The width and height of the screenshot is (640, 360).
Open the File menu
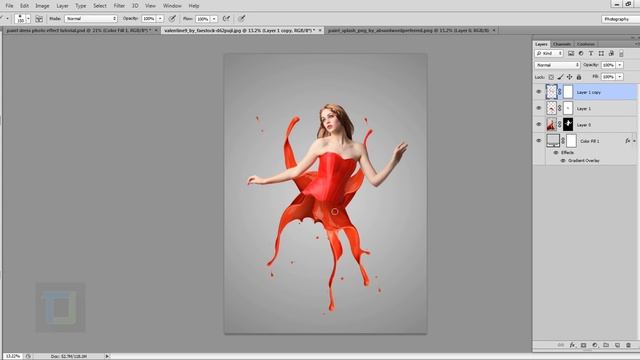pos(9,6)
